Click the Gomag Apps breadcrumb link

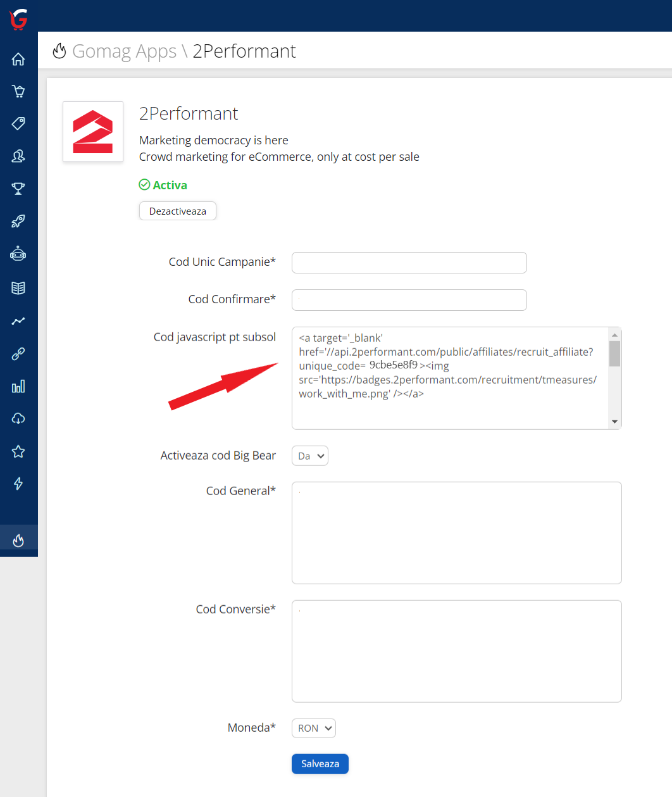(x=124, y=51)
